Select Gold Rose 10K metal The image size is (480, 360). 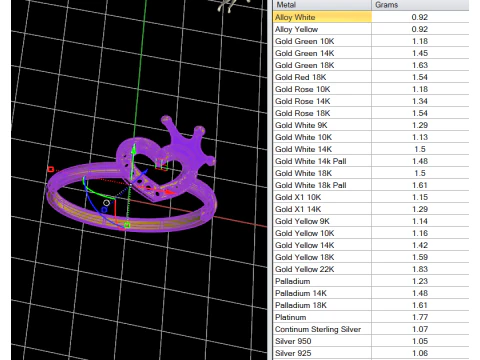point(322,89)
